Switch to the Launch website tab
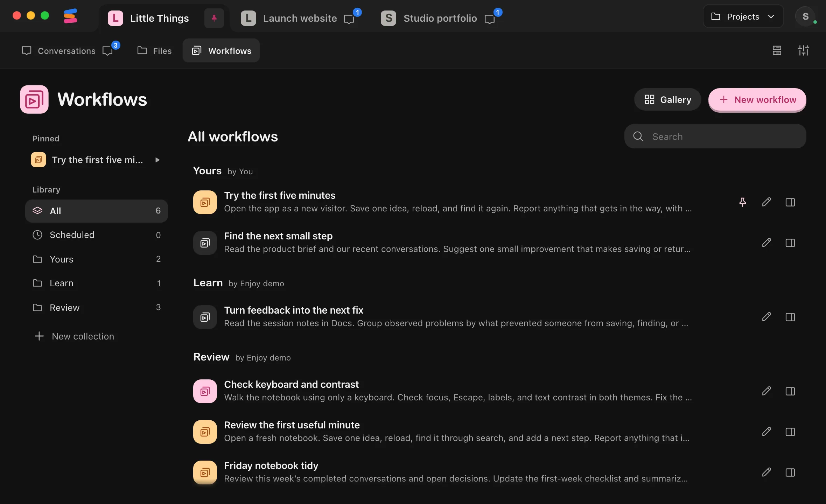This screenshot has width=826, height=504. pos(301,18)
